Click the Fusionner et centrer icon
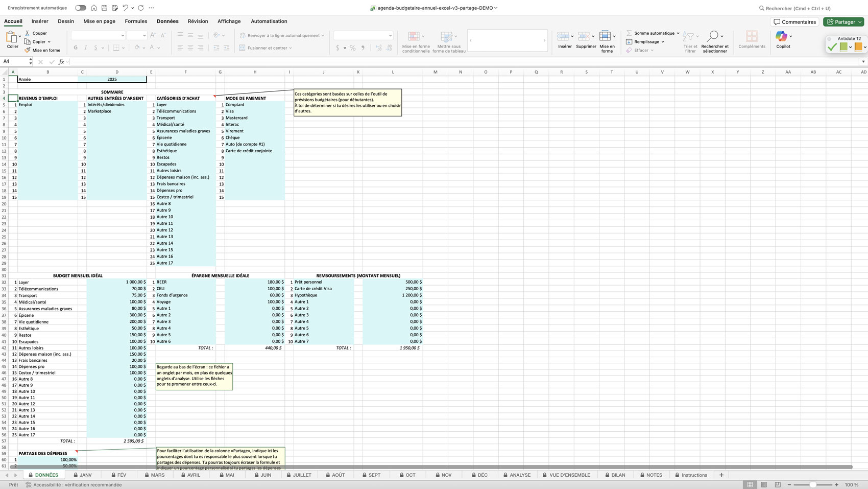This screenshot has width=868, height=489. 241,47
